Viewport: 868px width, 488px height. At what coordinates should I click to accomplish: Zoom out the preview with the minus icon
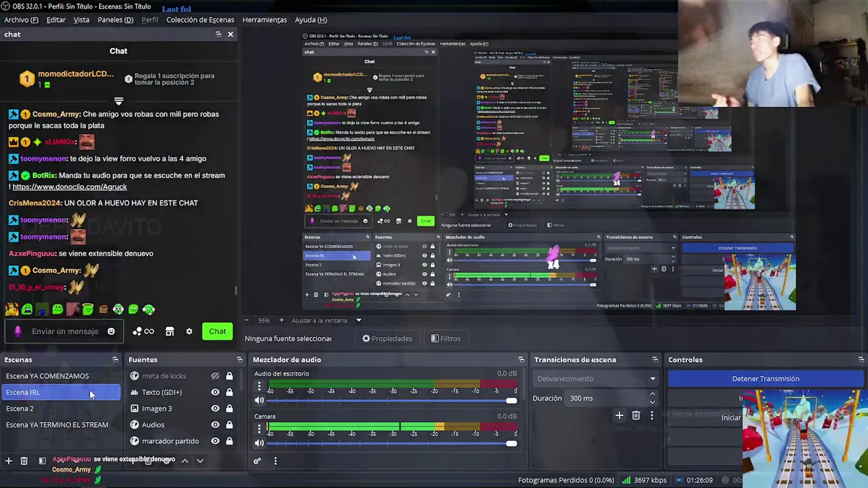247,321
